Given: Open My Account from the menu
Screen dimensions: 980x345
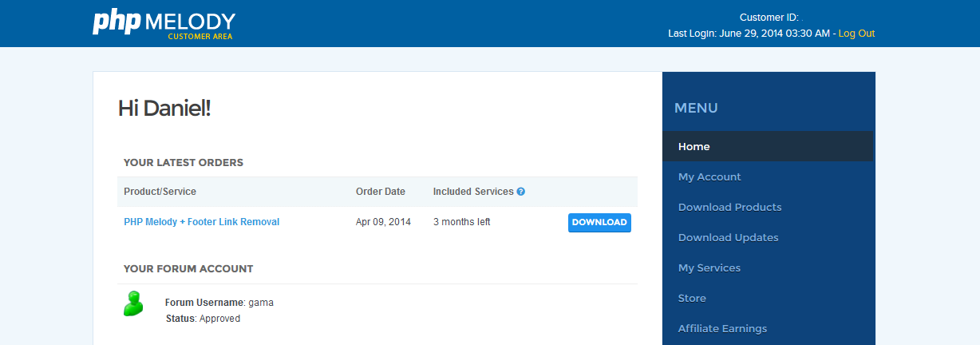Looking at the screenshot, I should 709,177.
